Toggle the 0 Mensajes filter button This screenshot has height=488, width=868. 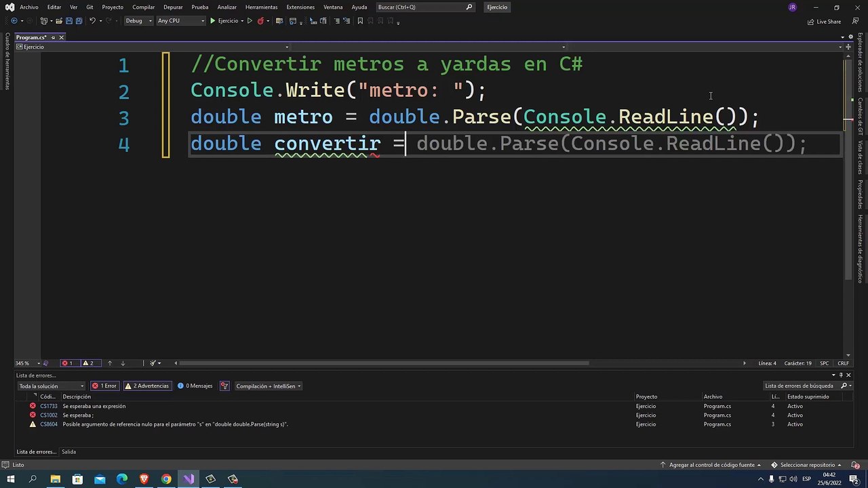pyautogui.click(x=195, y=386)
